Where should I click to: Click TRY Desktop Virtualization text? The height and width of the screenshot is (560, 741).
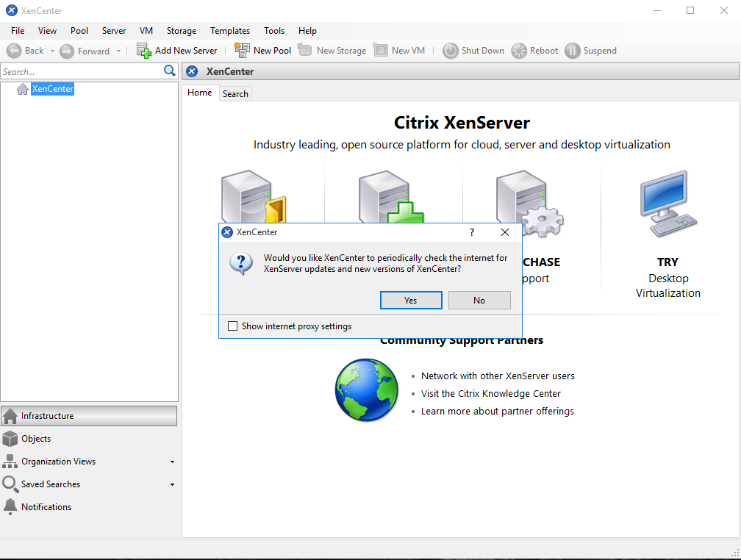coord(667,278)
